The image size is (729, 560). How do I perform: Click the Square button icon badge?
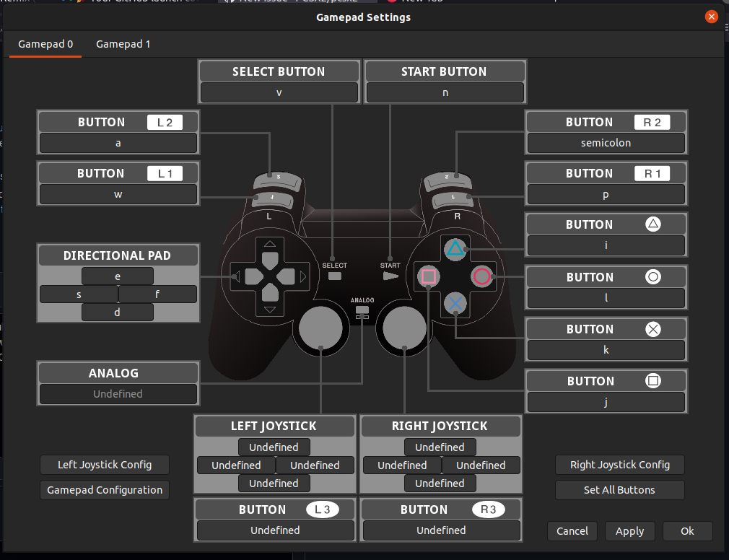(653, 380)
